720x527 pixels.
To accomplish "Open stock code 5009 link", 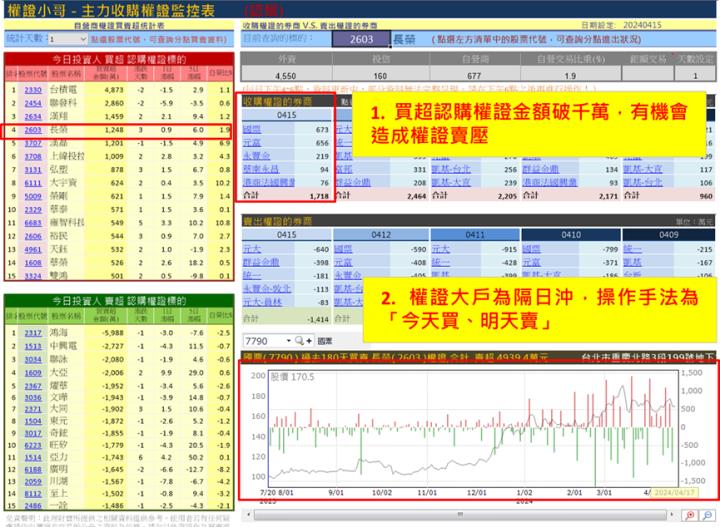I will click(x=33, y=196).
